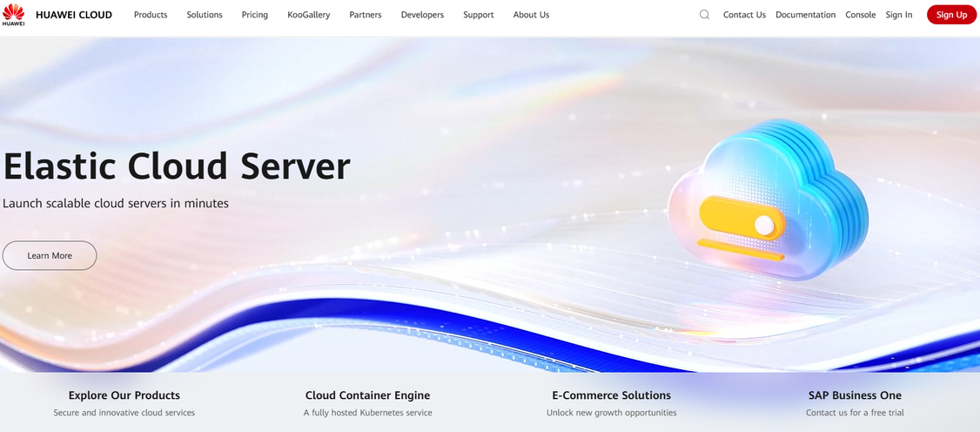
Task: Open the Developers menu
Action: (x=422, y=15)
